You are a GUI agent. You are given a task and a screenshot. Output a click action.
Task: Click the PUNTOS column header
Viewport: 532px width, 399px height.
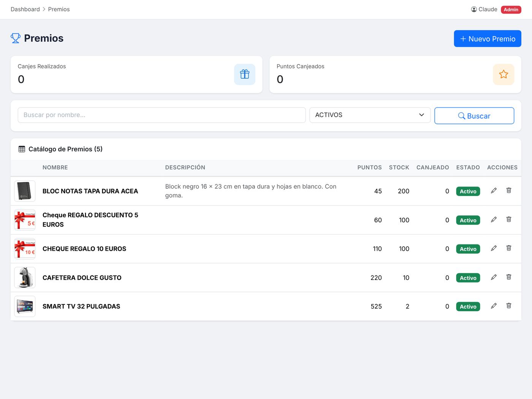click(369, 168)
